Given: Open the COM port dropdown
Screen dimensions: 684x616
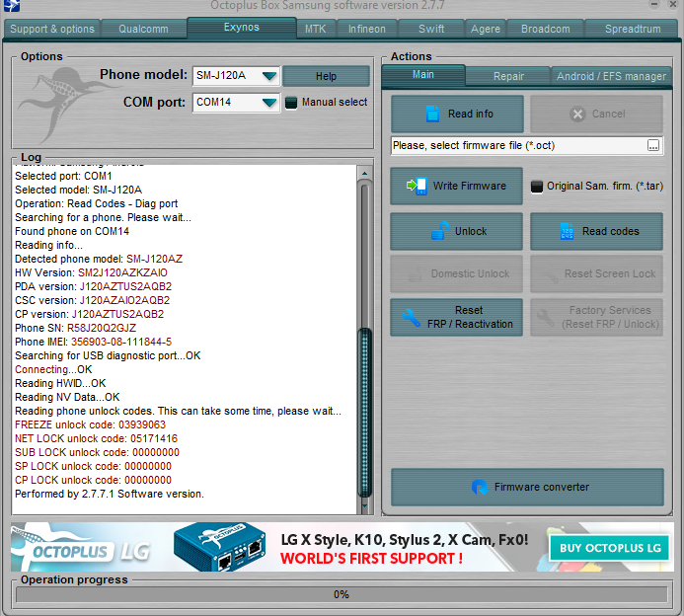Looking at the screenshot, I should click(269, 103).
